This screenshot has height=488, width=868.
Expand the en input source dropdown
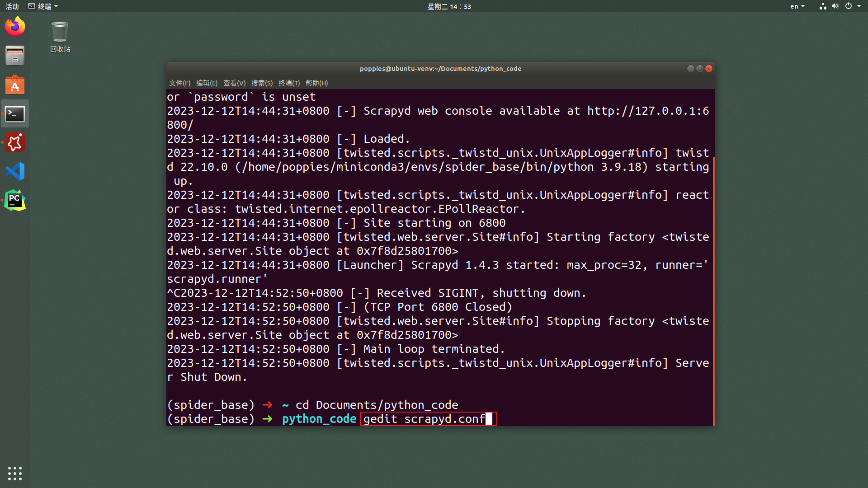(x=797, y=6)
